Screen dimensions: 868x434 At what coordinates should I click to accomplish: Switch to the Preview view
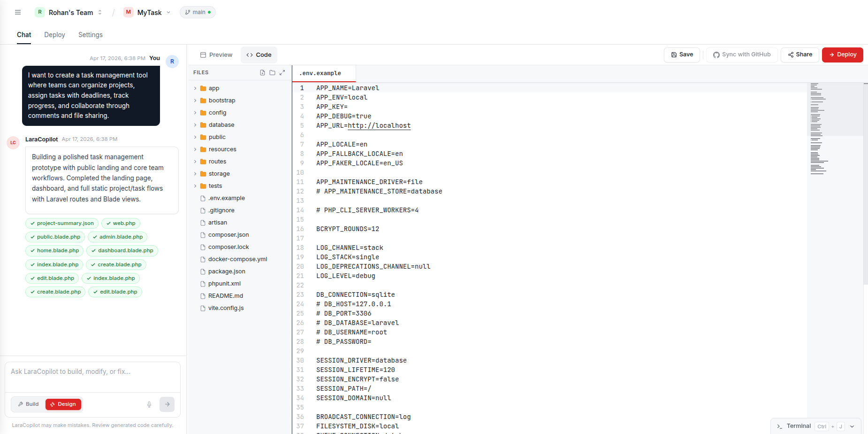[215, 54]
